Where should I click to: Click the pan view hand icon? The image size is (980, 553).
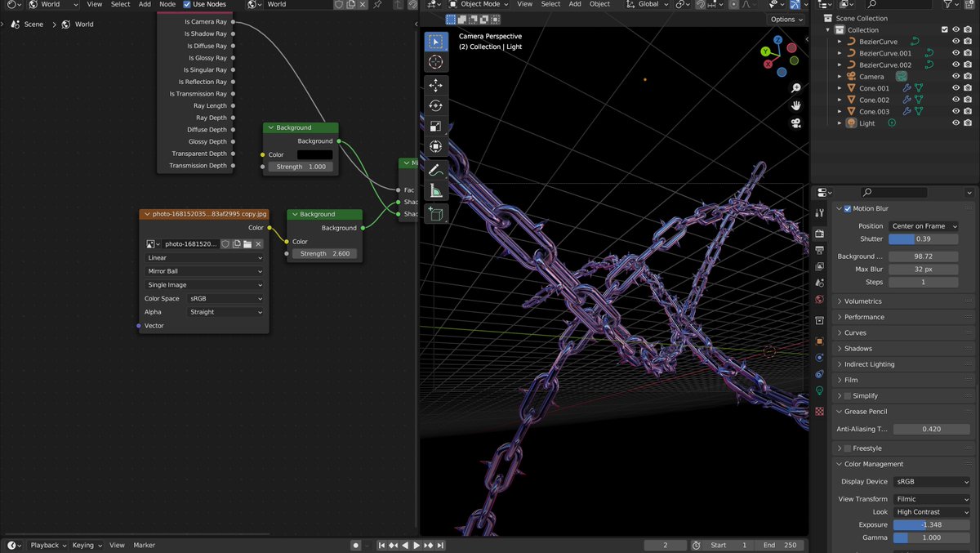795,105
